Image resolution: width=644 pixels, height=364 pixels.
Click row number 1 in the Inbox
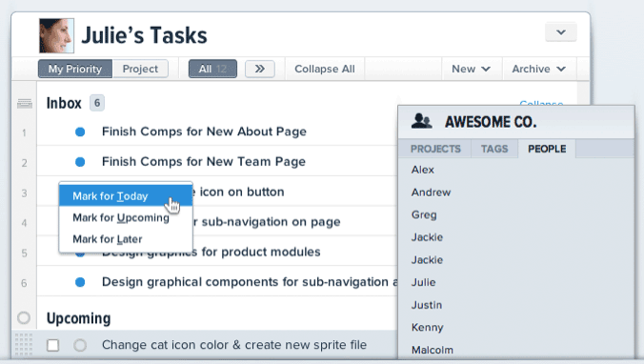(24, 133)
